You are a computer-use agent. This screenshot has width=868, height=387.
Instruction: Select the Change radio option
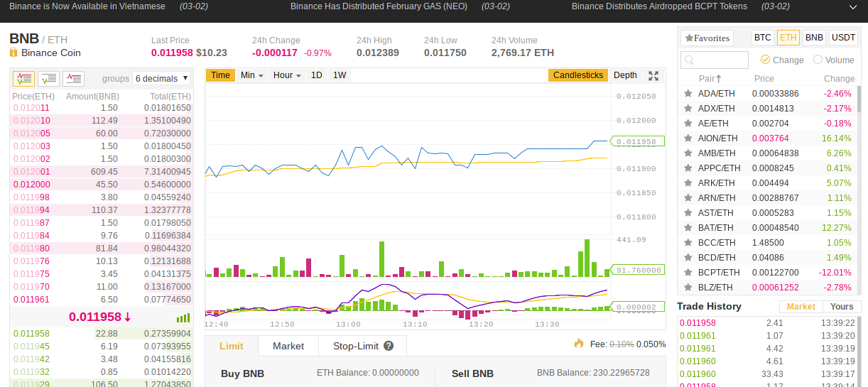pos(765,60)
